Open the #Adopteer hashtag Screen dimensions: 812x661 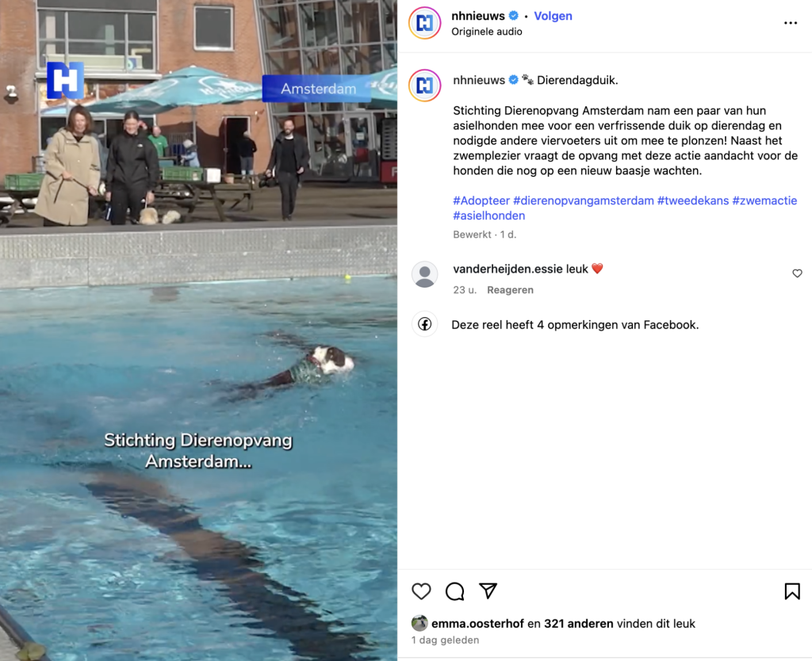(x=481, y=201)
